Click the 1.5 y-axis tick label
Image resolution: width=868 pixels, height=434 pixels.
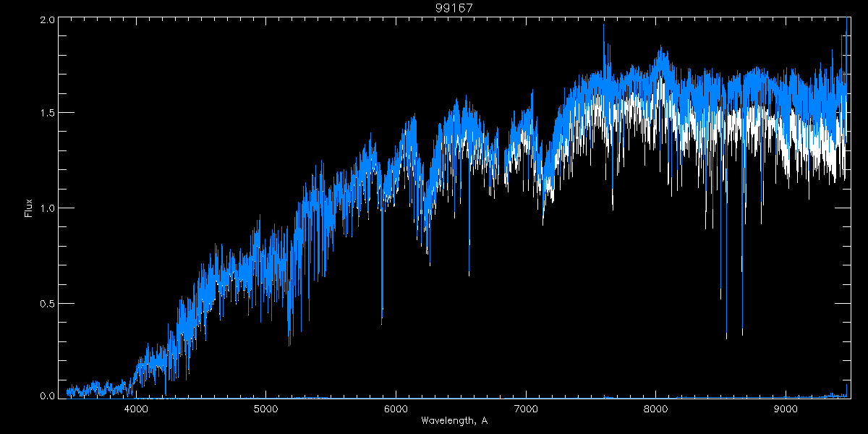tap(48, 113)
